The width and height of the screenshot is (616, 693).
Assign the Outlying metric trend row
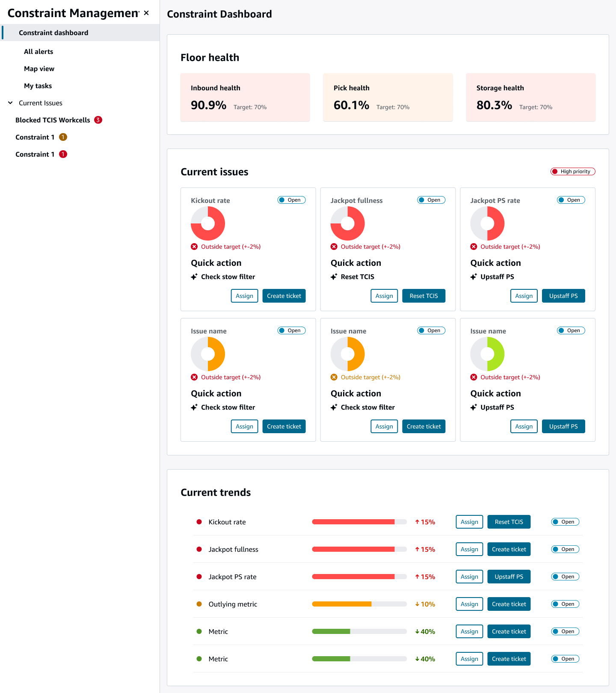pyautogui.click(x=469, y=604)
